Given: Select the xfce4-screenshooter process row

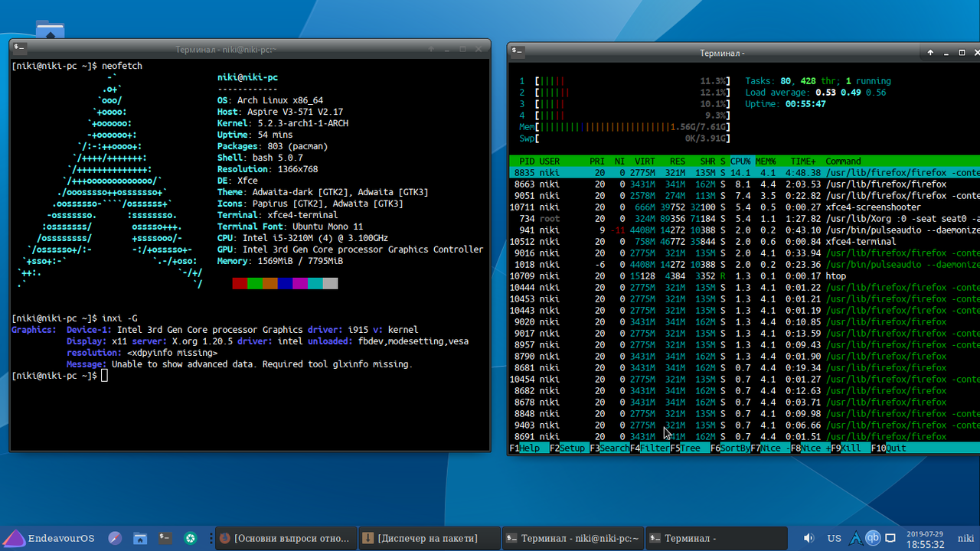Looking at the screenshot, I should 744,207.
